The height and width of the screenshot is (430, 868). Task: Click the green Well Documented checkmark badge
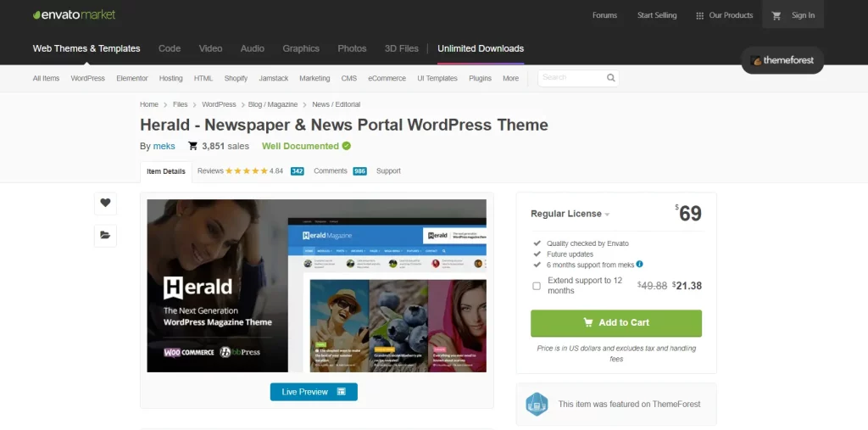click(x=347, y=146)
